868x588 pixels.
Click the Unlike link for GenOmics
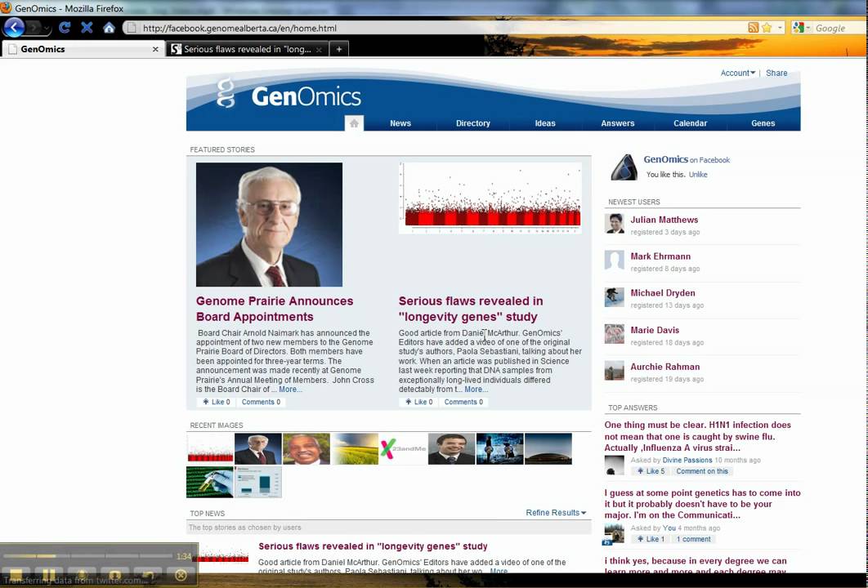click(698, 175)
